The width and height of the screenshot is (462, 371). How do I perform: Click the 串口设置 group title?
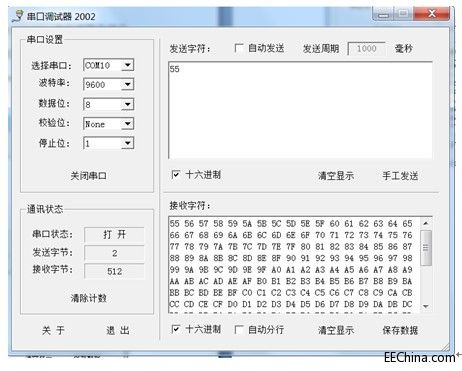point(45,39)
